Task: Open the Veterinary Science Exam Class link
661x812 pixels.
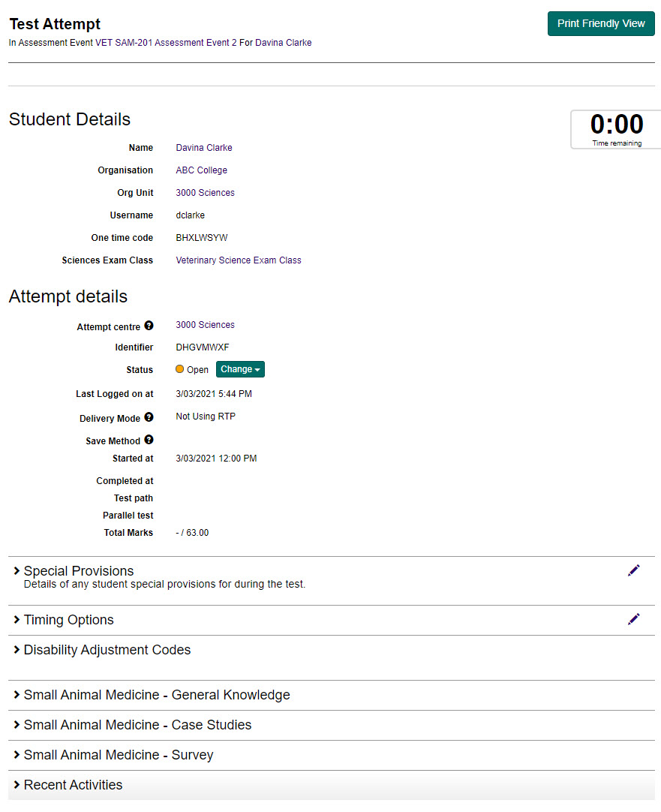Action: 239,260
